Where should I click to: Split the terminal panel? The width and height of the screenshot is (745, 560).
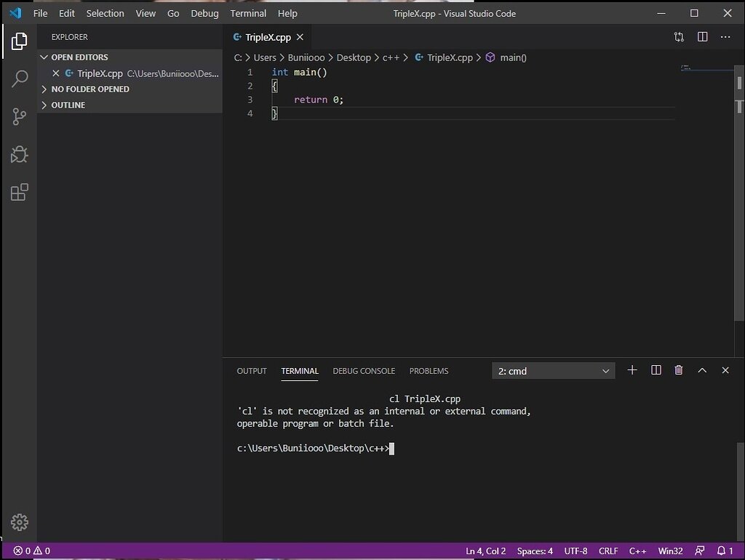pos(656,370)
